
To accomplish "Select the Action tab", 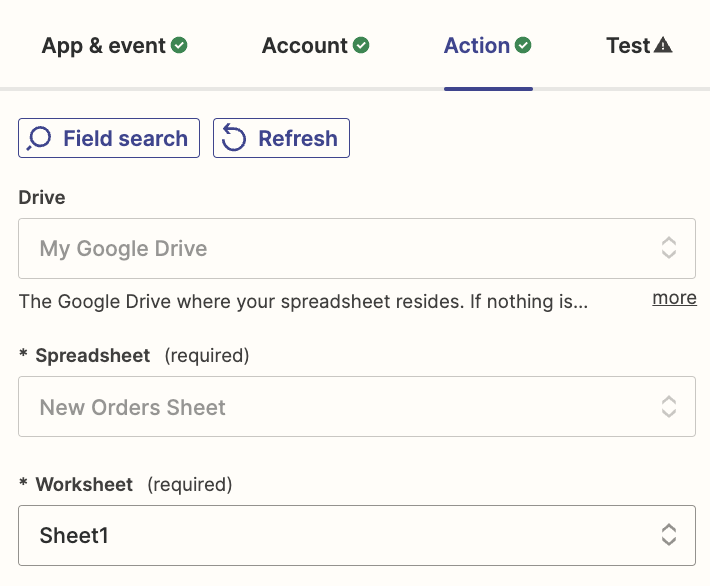I will click(488, 45).
